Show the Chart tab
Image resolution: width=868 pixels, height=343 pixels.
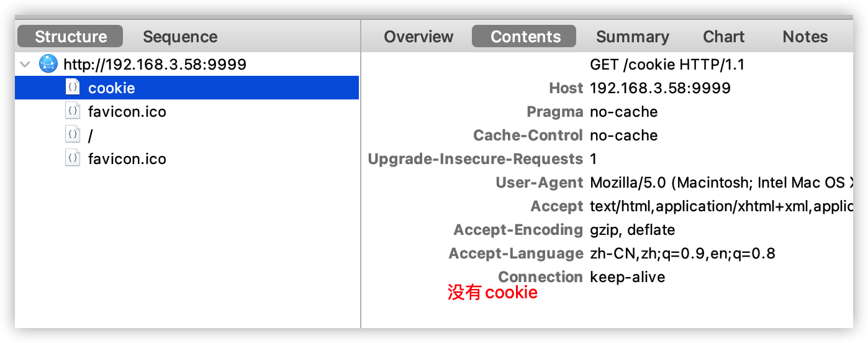(x=723, y=37)
